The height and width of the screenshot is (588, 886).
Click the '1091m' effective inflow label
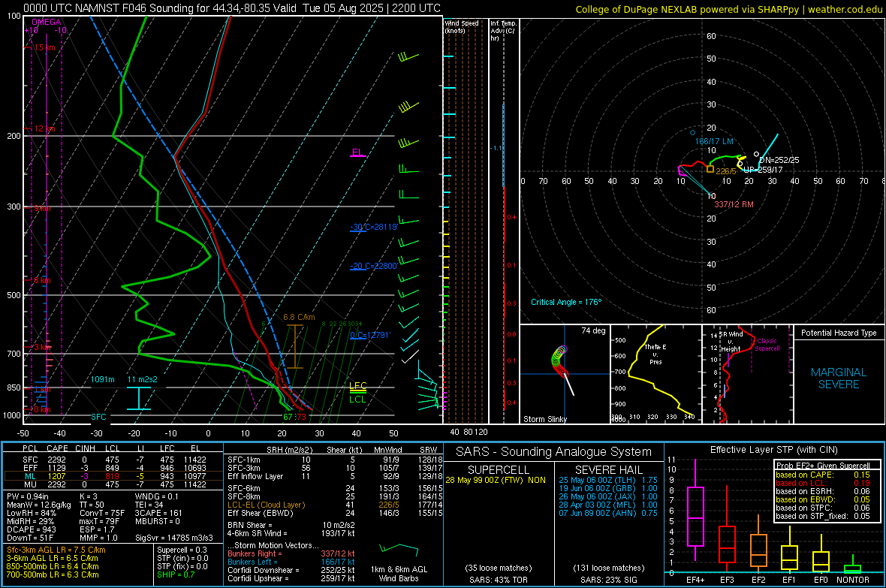(103, 379)
